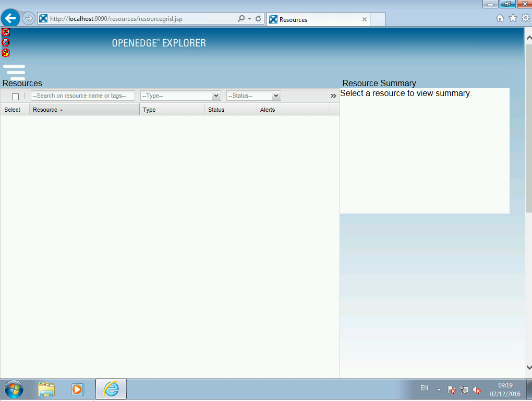
Task: Click the network status tray icon
Action: [464, 390]
